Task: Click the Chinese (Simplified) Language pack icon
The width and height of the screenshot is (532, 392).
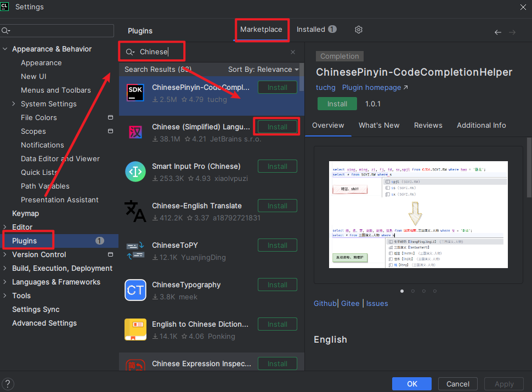Action: click(x=135, y=132)
